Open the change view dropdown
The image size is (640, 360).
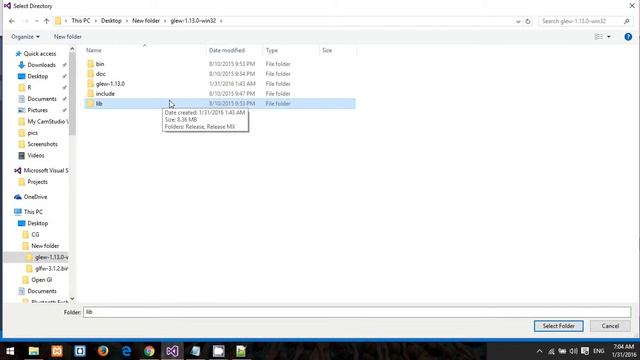coord(609,37)
